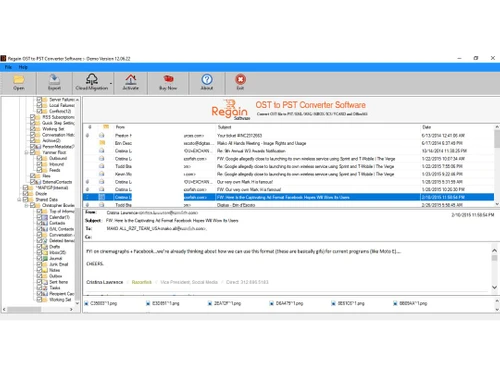Click the GAL Contacts folder icon
The height and width of the screenshot is (375, 500).
coord(45,229)
